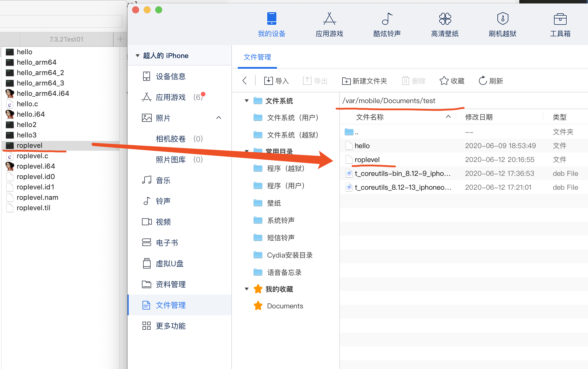This screenshot has height=369, width=588.
Task: Select roplevel file in device file list
Action: 464,160
